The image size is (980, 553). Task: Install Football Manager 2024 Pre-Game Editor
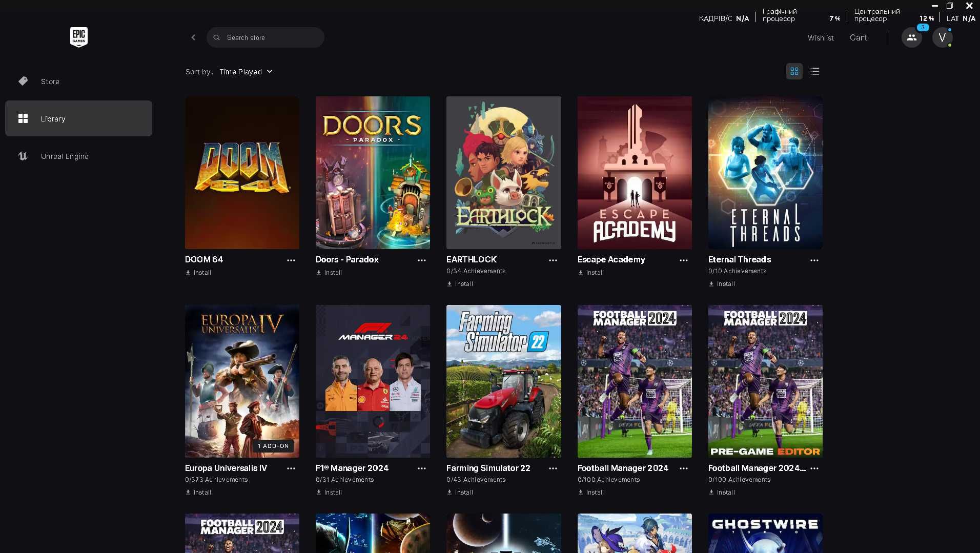pyautogui.click(x=722, y=493)
